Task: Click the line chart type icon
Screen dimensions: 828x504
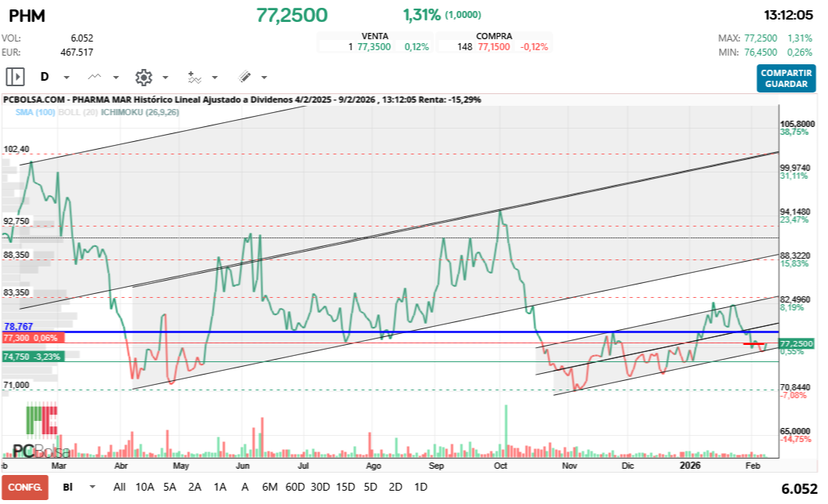Action: (x=95, y=77)
